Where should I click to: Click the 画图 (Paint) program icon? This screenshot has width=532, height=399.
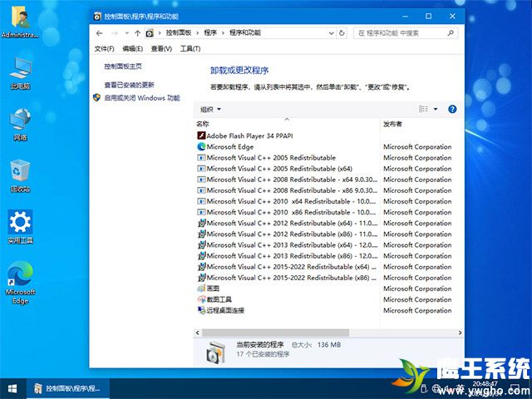tap(201, 288)
